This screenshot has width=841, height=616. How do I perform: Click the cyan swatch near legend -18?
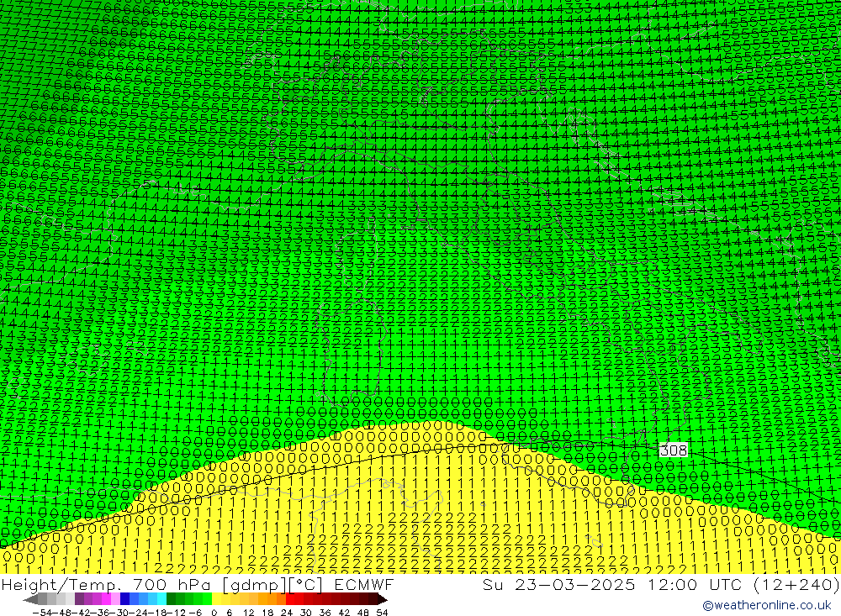[161, 599]
